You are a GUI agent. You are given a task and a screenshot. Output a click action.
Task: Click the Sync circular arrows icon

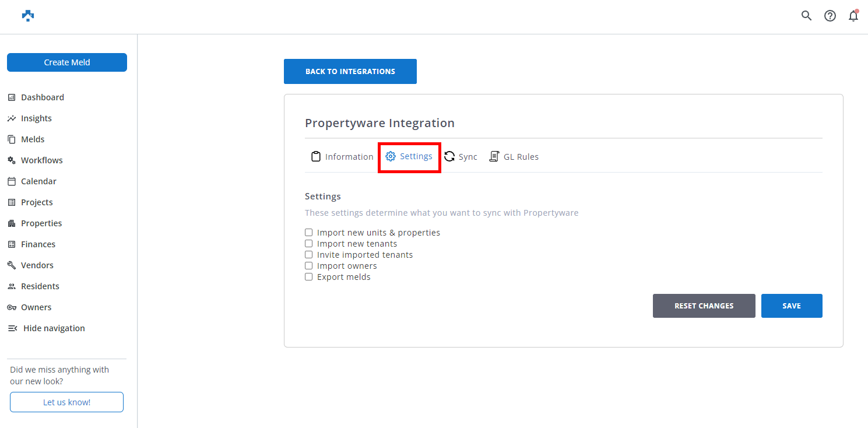pos(449,156)
